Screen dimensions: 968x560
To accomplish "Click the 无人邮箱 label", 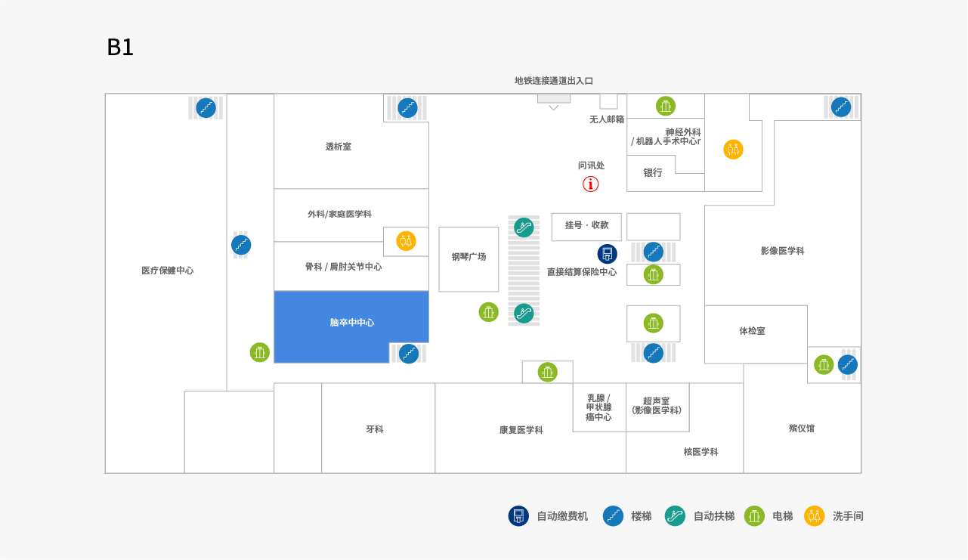I will tap(607, 119).
